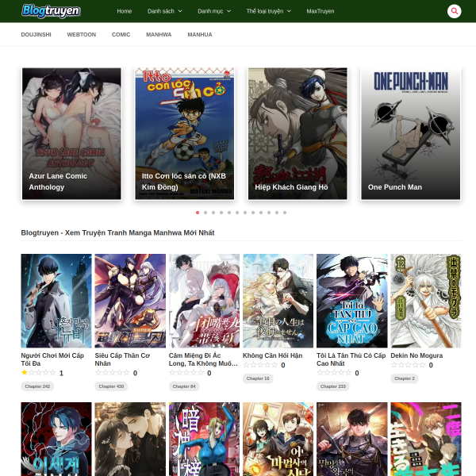Open the search magnifier icon

[x=454, y=11]
